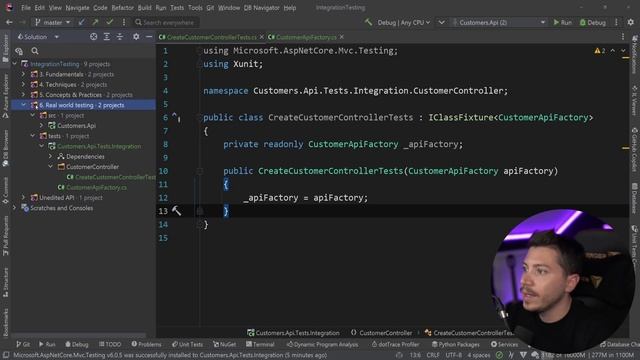Open Solution panel options gear

coord(136,37)
